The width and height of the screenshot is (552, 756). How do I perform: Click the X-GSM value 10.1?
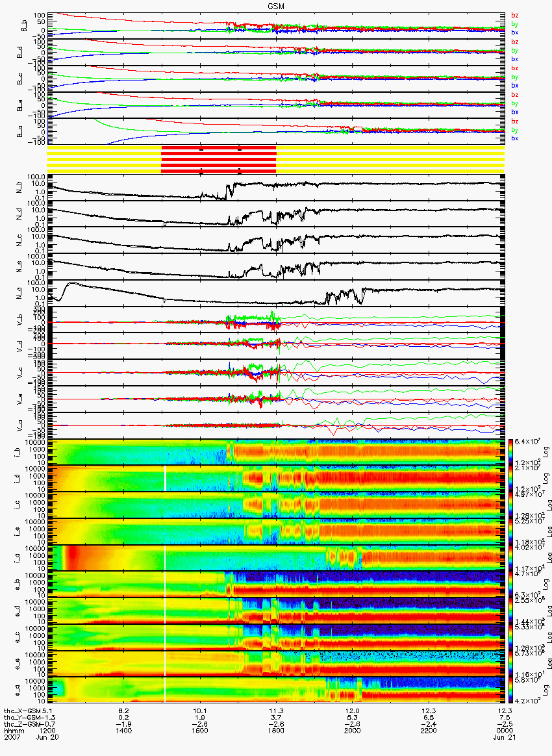[200, 711]
